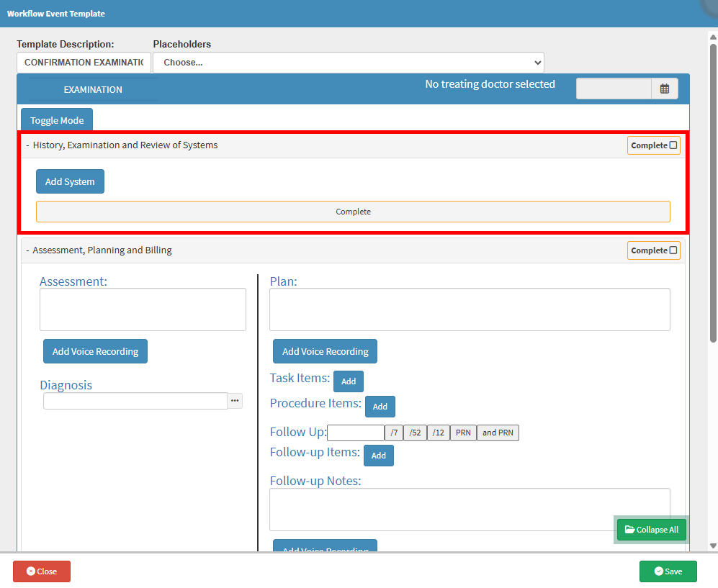Switch to the EXAMINATION tab
Viewport: 718px width, 588px height.
coord(93,90)
